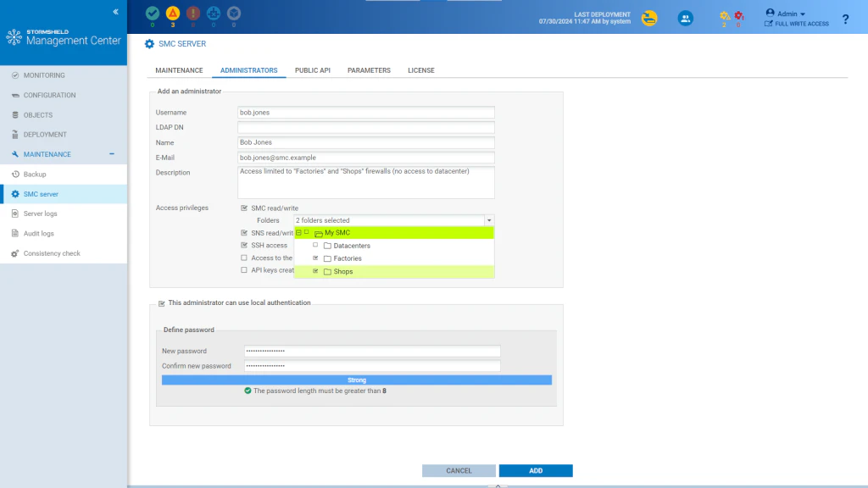
Task: Click the orange warning status icon
Action: tap(173, 14)
